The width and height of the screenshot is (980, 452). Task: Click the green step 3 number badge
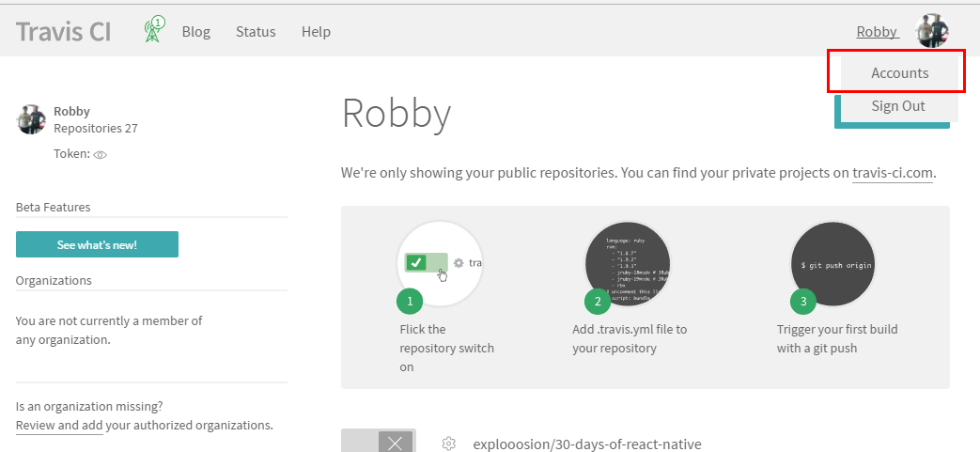[x=803, y=302]
